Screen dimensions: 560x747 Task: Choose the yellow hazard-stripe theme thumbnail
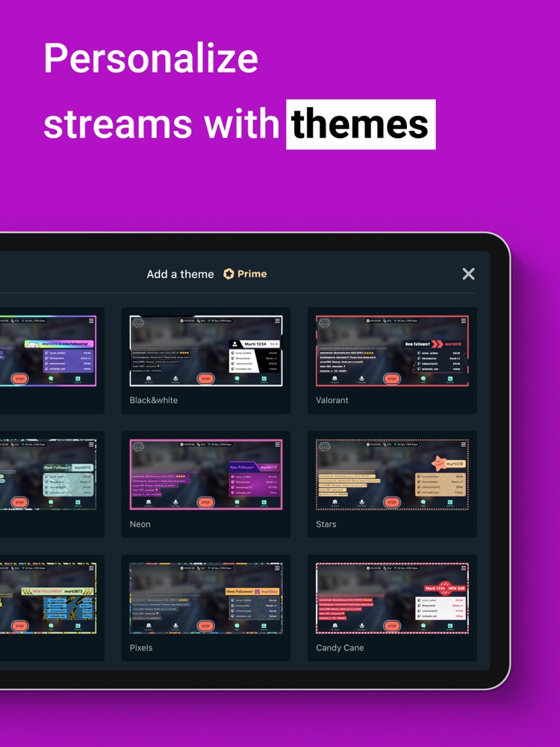tap(48, 598)
